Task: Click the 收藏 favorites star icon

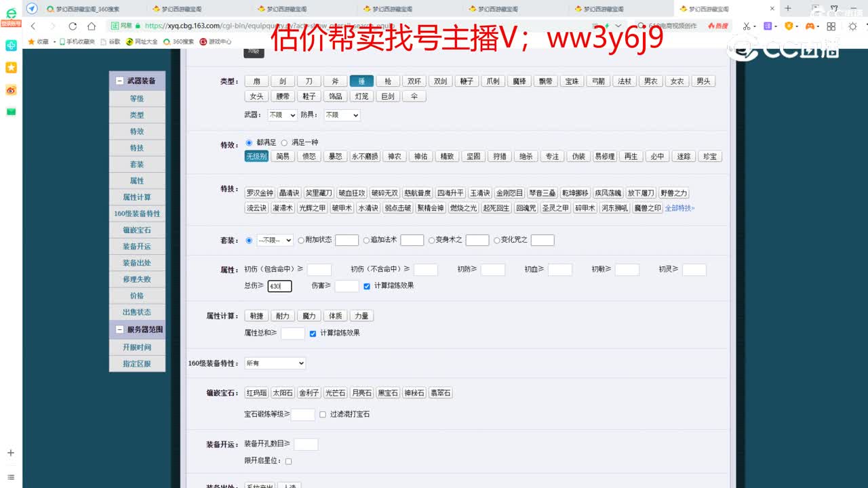Action: tap(31, 41)
